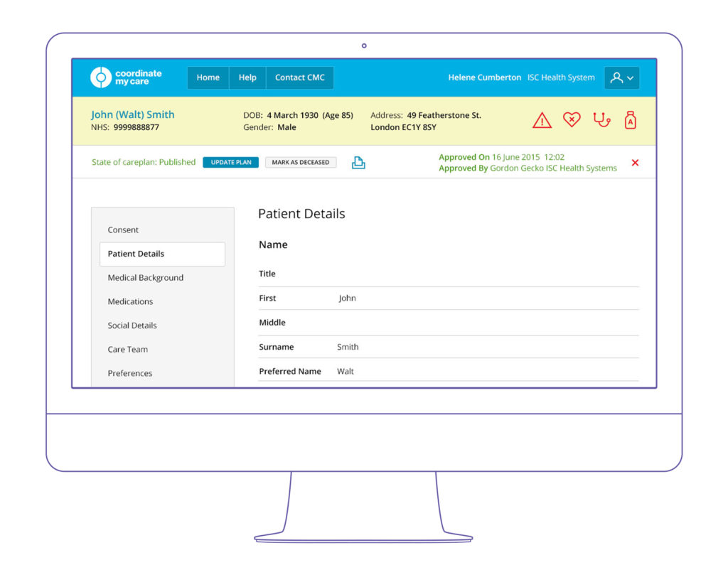
Task: Click the heart with X icon
Action: pos(572,120)
